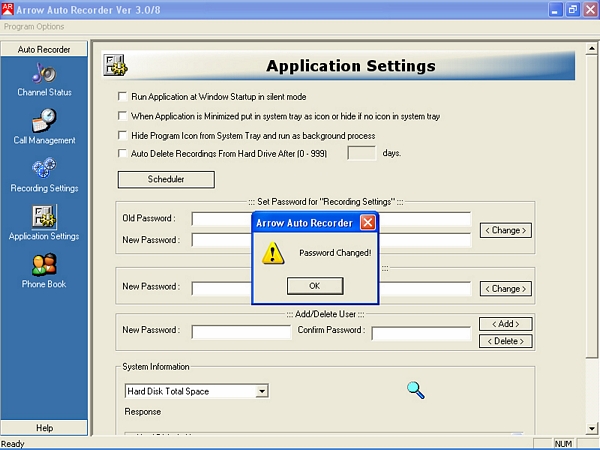Screen dimensions: 600x450
Task: Open the Scheduler button
Action: 166,179
